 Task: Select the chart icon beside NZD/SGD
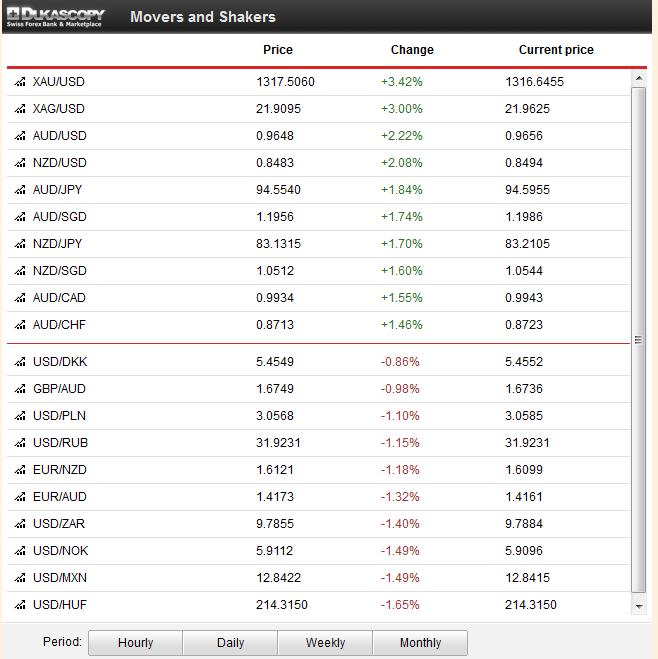coord(20,271)
